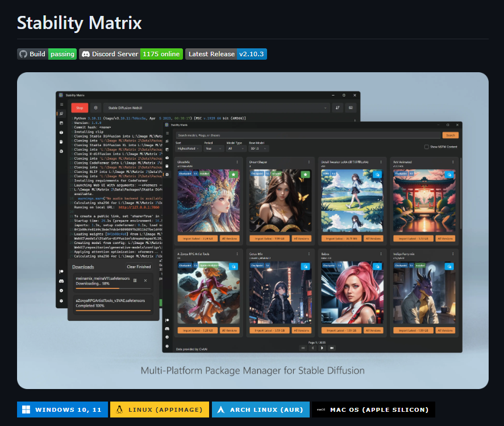The image size is (504, 426).
Task: Open the Sort dropdown
Action: point(188,148)
